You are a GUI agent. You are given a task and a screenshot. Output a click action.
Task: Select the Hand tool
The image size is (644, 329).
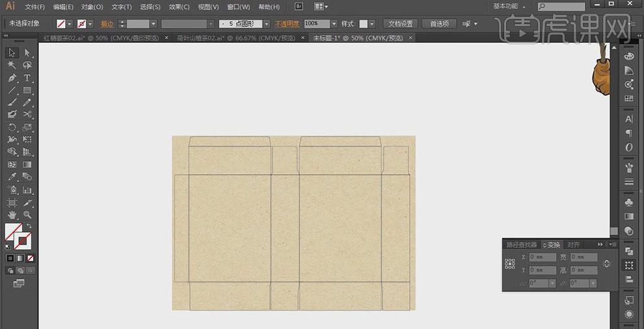coord(12,215)
